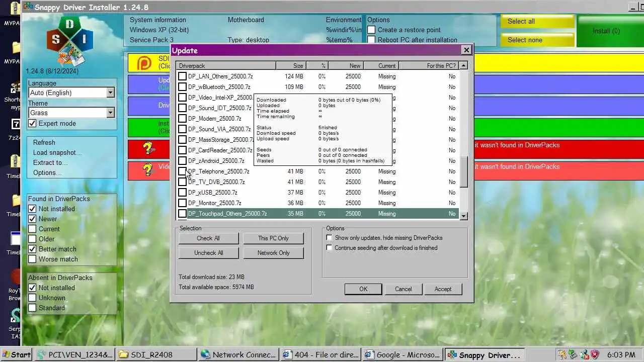Enable Reboot PC after installation
The height and width of the screenshot is (362, 644).
[371, 40]
